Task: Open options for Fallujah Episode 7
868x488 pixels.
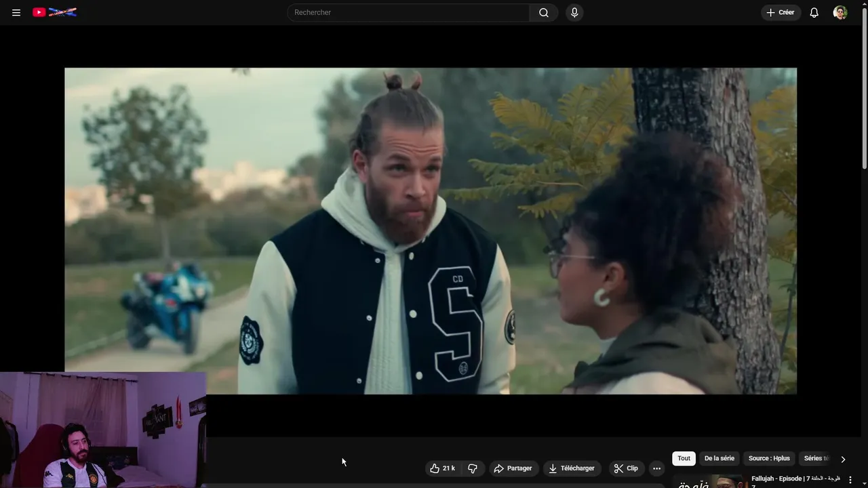Action: tap(850, 480)
